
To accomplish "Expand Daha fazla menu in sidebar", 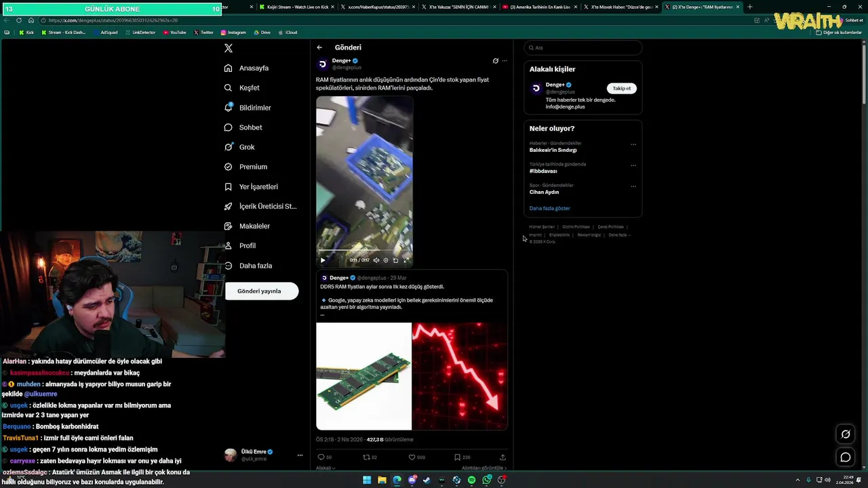I will point(248,266).
